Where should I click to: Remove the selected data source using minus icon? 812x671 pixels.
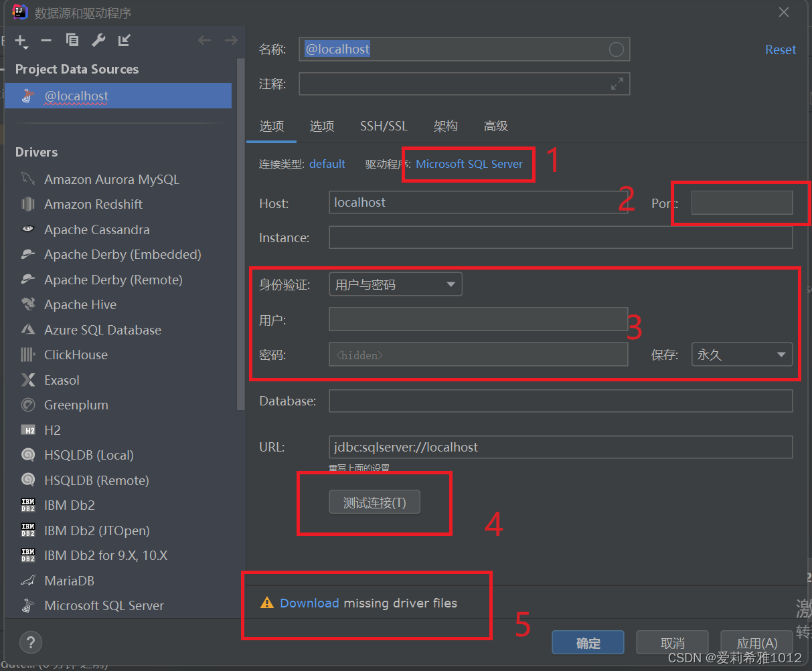(46, 40)
